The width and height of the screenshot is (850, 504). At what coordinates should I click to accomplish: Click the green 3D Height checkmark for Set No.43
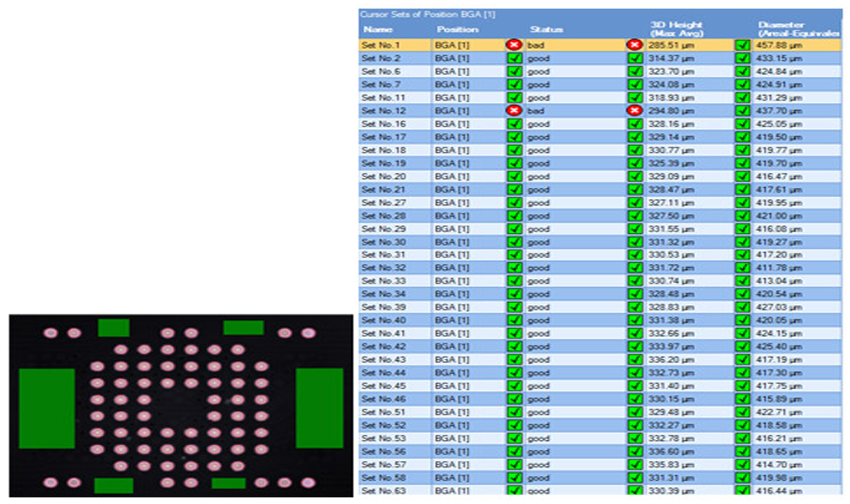coord(635,360)
